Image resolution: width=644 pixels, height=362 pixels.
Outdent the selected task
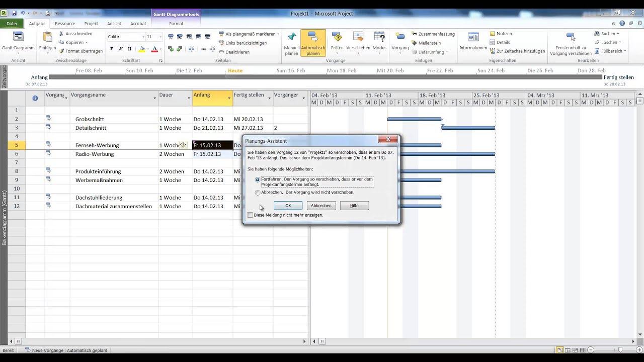point(171,49)
